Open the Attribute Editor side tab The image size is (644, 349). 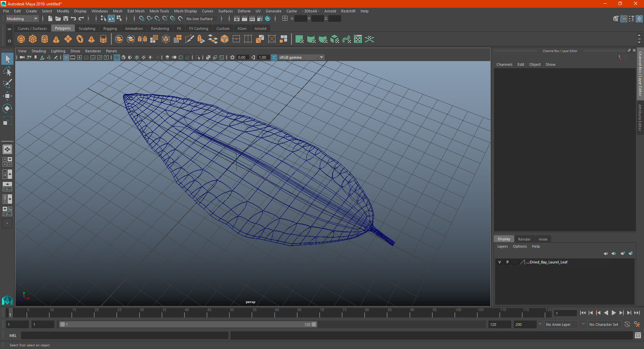(x=640, y=117)
